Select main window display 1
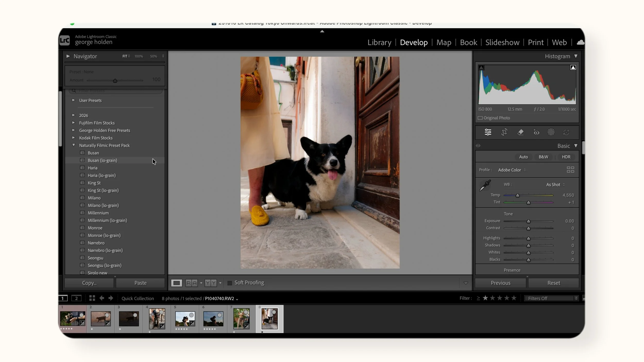Image resolution: width=644 pixels, height=362 pixels. (63, 298)
